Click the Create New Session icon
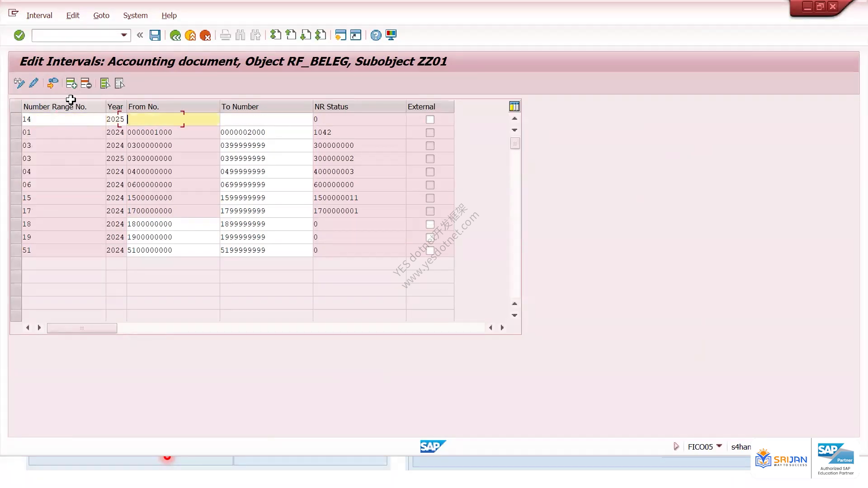This screenshot has width=868, height=488. [341, 35]
